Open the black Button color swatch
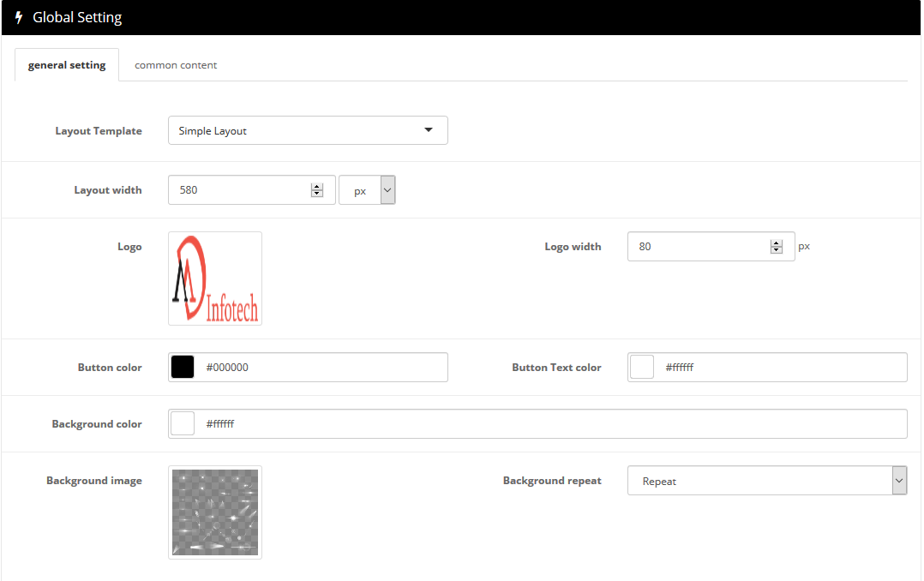Viewport: 924px width, 581px height. [183, 367]
